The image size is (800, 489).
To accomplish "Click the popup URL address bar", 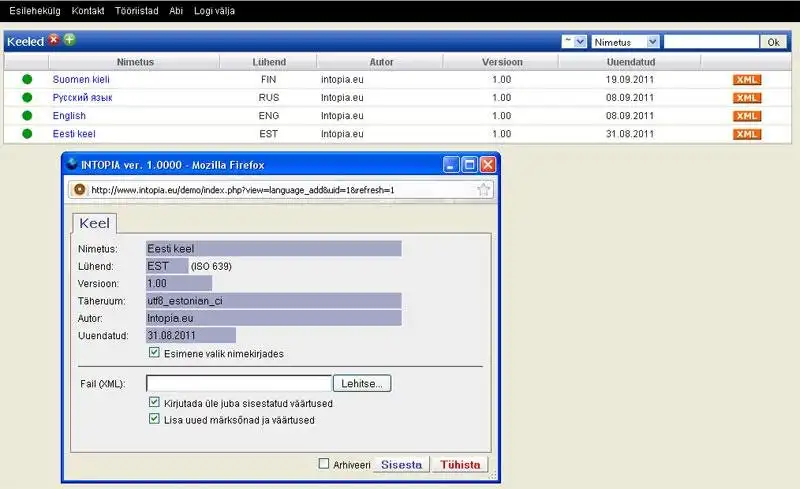I will coord(281,190).
